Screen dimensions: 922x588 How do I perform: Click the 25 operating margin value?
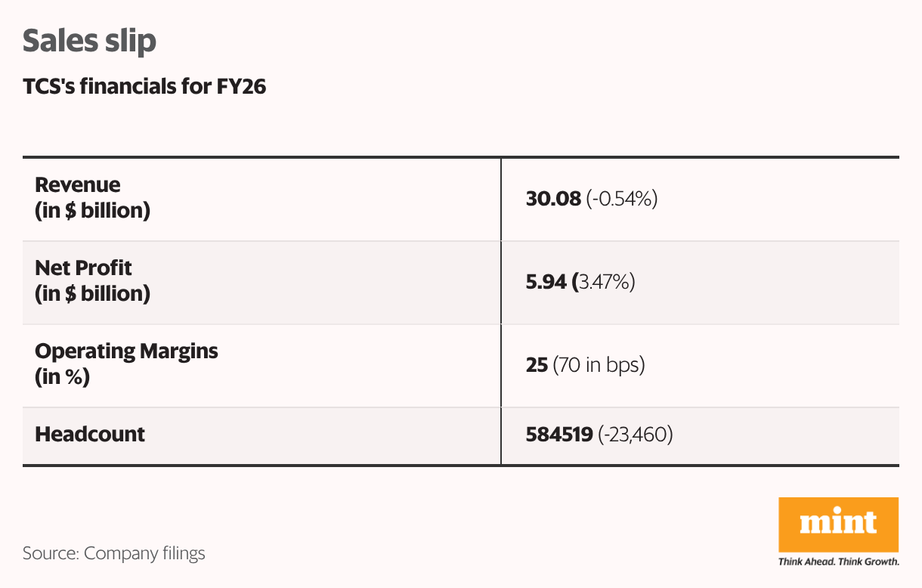pos(537,366)
